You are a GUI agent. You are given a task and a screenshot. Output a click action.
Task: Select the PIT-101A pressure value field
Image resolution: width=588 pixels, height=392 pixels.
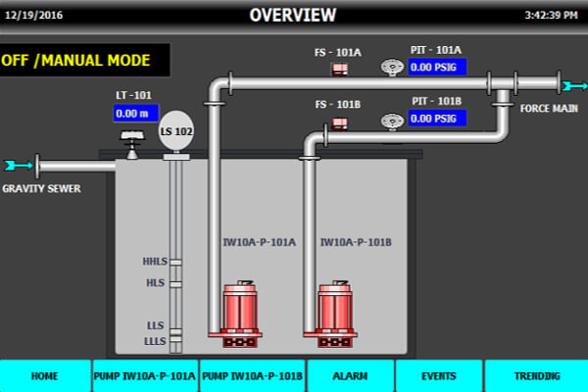point(437,68)
